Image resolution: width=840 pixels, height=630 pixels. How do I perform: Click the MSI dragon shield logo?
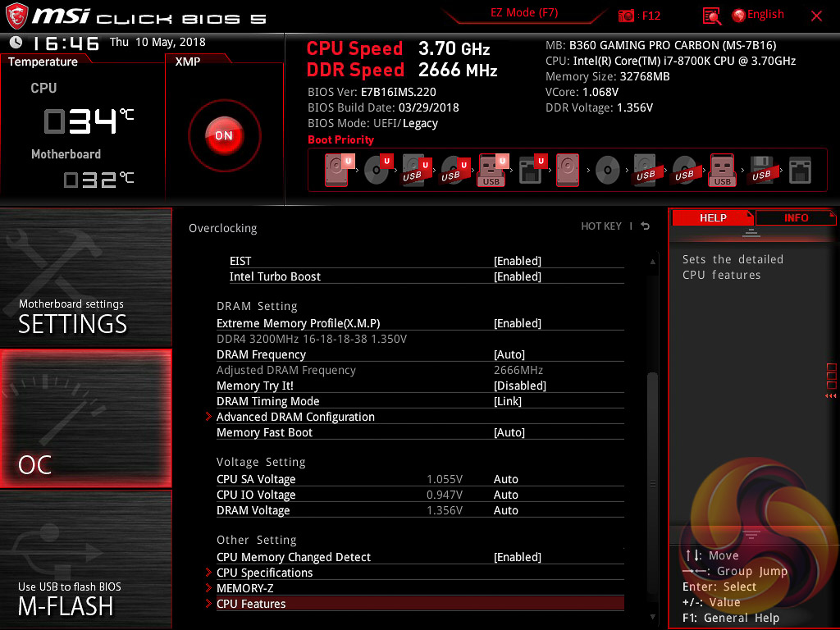pos(16,16)
